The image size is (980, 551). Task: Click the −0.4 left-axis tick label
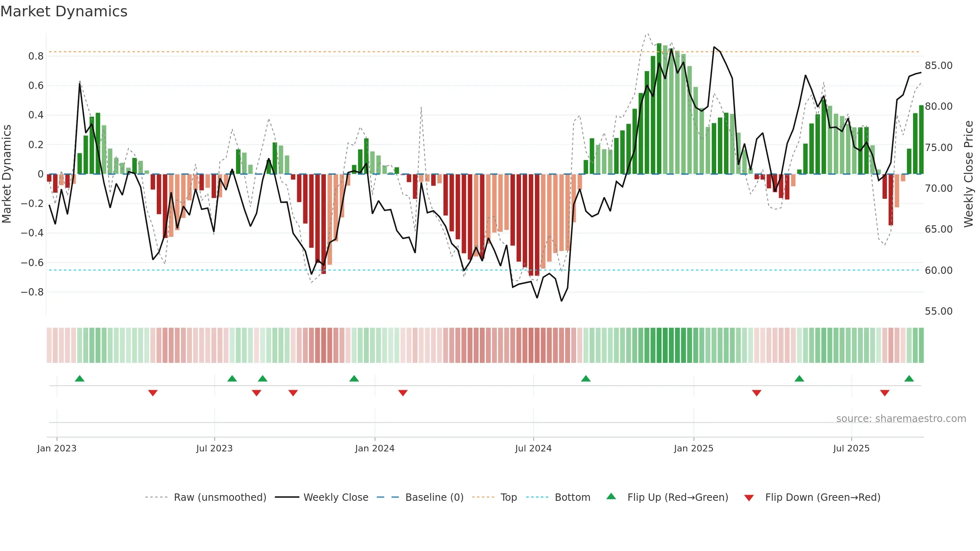(x=32, y=233)
